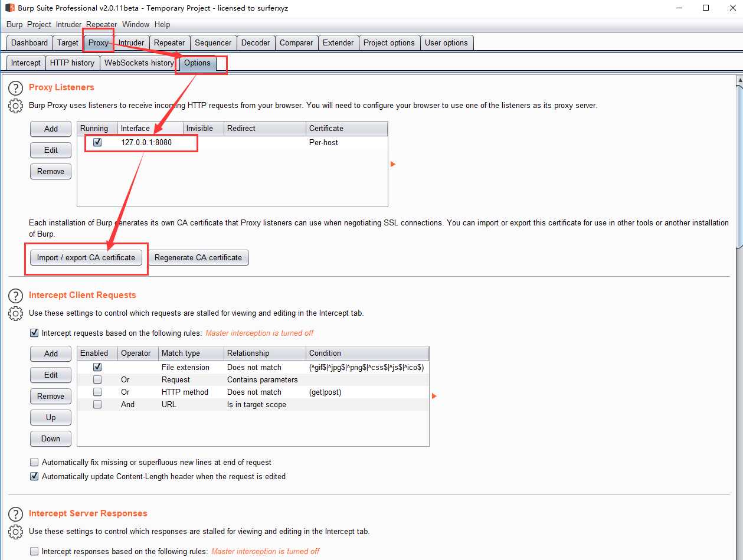The width and height of the screenshot is (743, 560).
Task: Click Add in Proxy Listeners section
Action: coord(51,129)
